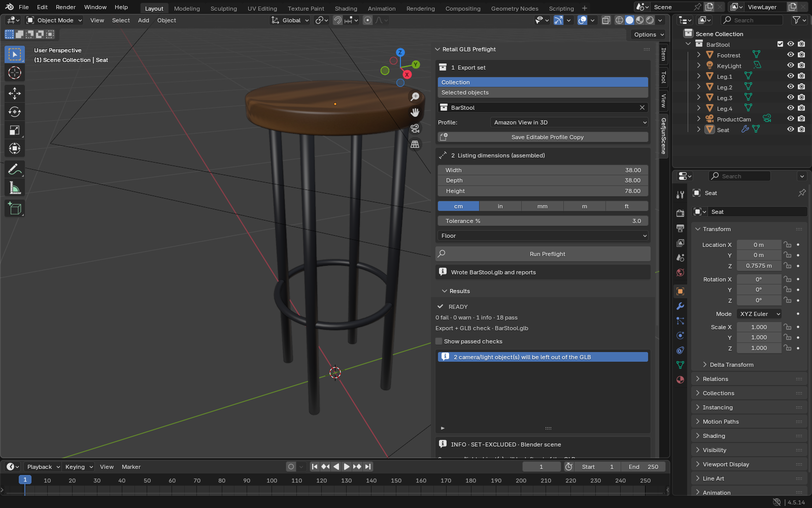Screen dimensions: 812x508
Task: Open the Profile dropdown Amazon View in 3D
Action: click(x=569, y=122)
